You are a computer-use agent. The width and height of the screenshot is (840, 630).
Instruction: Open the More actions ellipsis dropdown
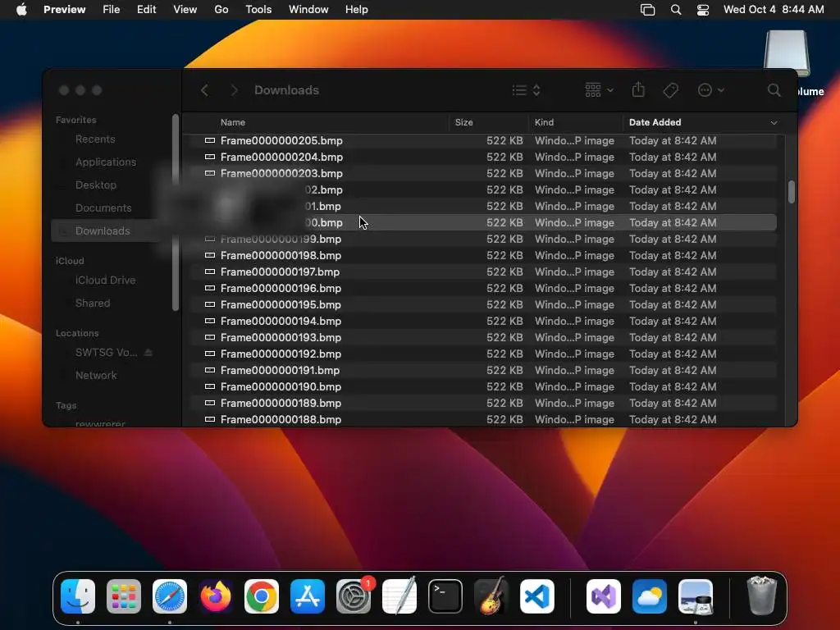[x=711, y=90]
